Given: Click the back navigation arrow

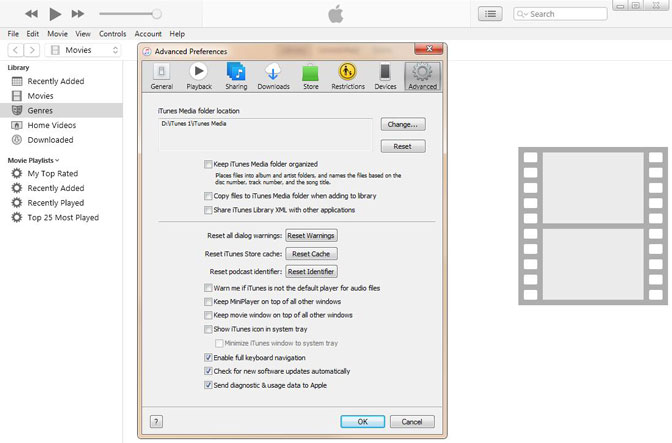Looking at the screenshot, I should [x=15, y=50].
